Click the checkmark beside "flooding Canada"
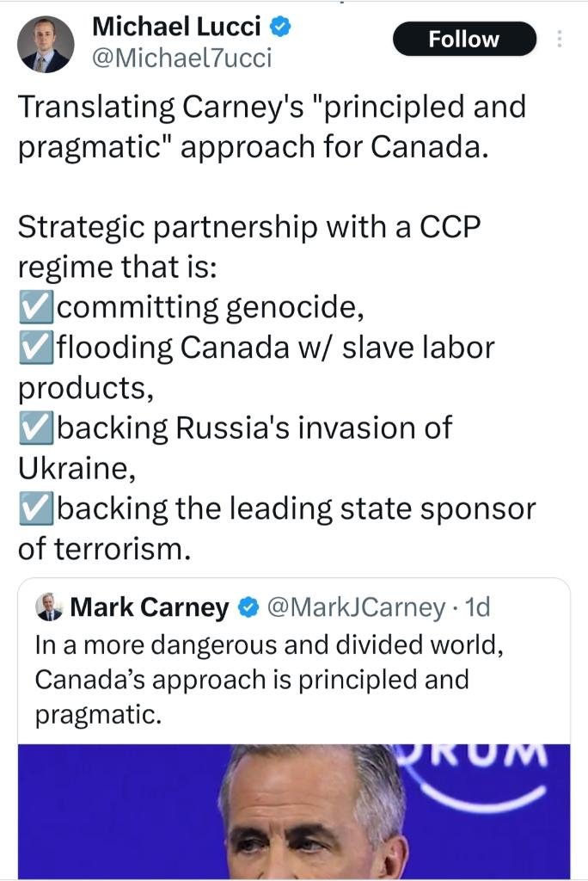 click(x=35, y=348)
